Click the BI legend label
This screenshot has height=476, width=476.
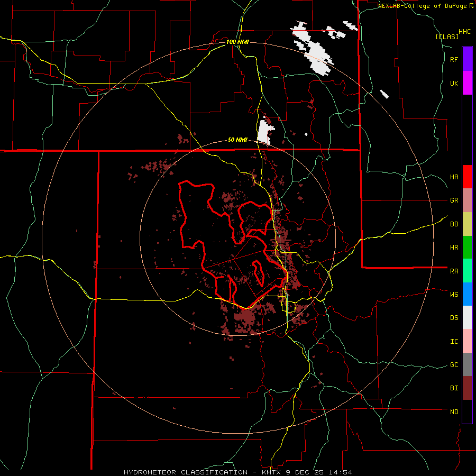[454, 388]
